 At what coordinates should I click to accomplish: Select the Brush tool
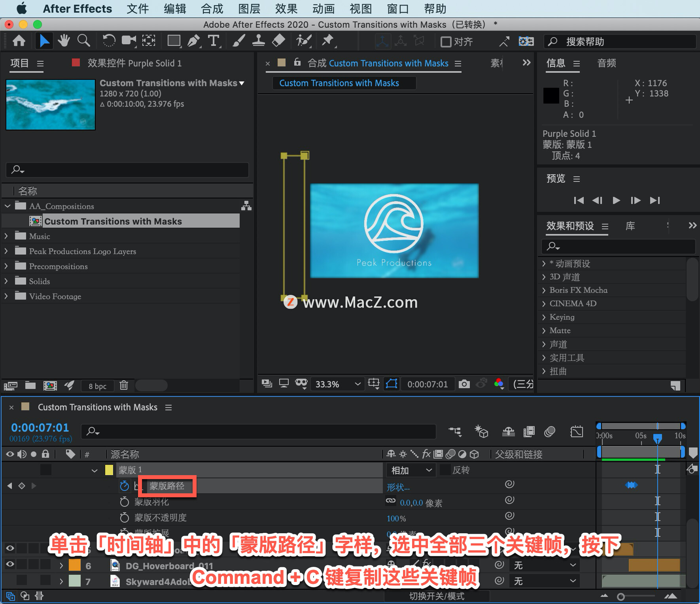(238, 41)
